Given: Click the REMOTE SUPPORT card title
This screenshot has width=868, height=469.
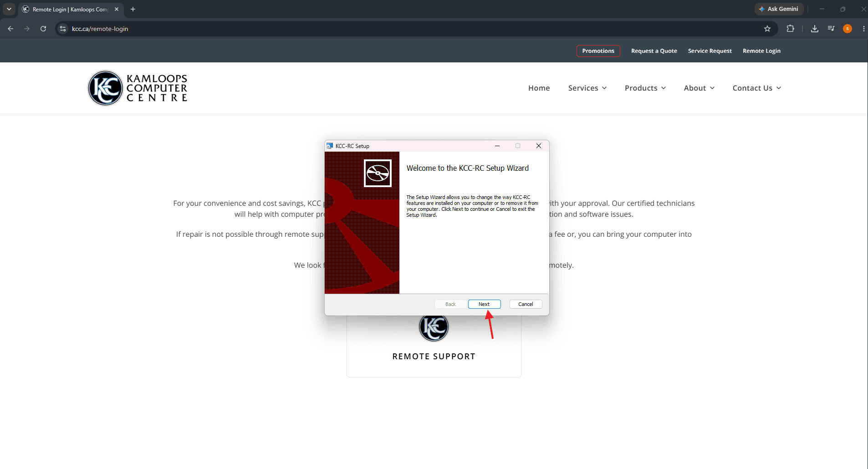Looking at the screenshot, I should click(434, 357).
